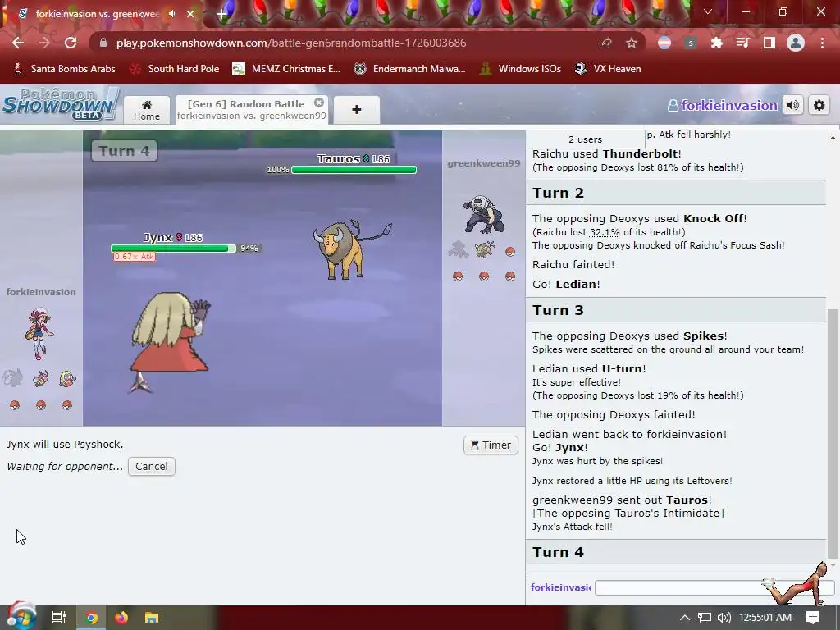Click the gray S extension icon

(691, 43)
